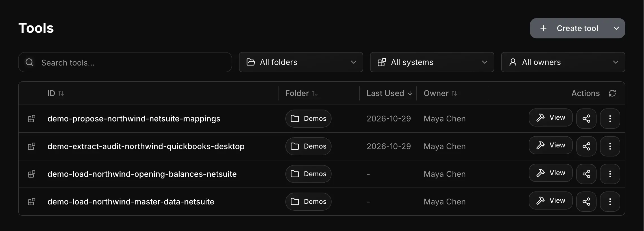Click Maya Chen owner in demo-load-northwind-master-data-netsuite row
The image size is (644, 231).
tap(445, 202)
